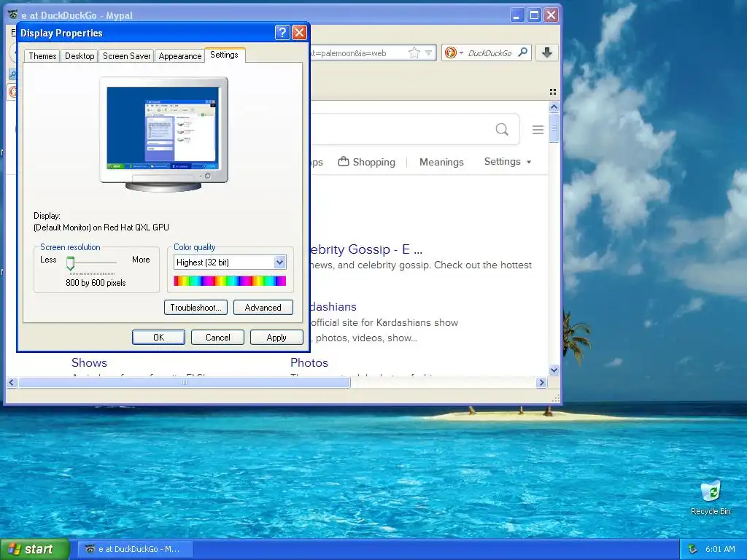This screenshot has height=560, width=747.
Task: Minimize the Mypal browser window
Action: [517, 15]
